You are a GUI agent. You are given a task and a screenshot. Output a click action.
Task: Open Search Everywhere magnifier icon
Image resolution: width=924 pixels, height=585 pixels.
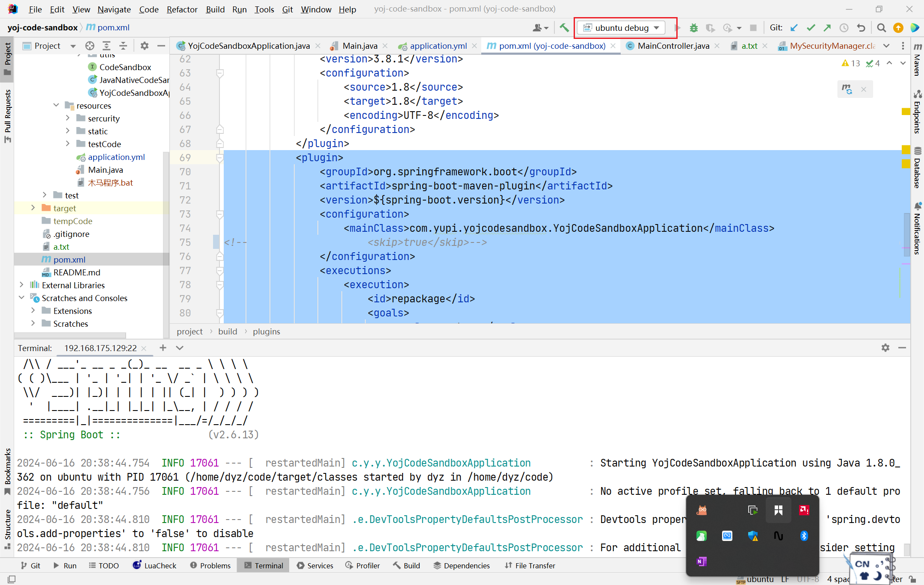881,28
